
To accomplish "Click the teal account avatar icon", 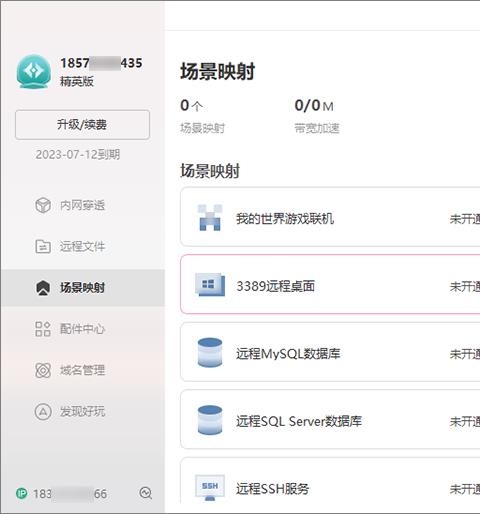I will (34, 71).
